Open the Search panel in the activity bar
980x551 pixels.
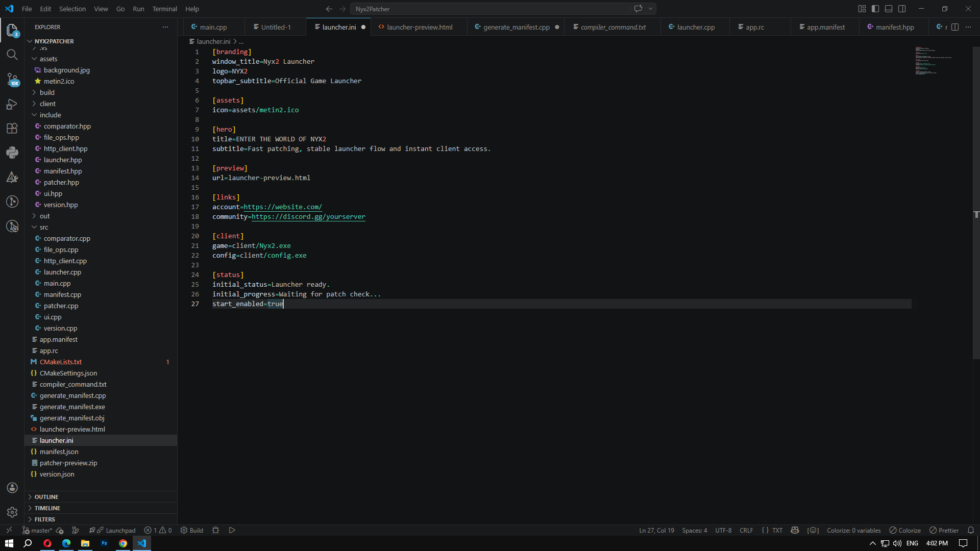pyautogui.click(x=12, y=54)
